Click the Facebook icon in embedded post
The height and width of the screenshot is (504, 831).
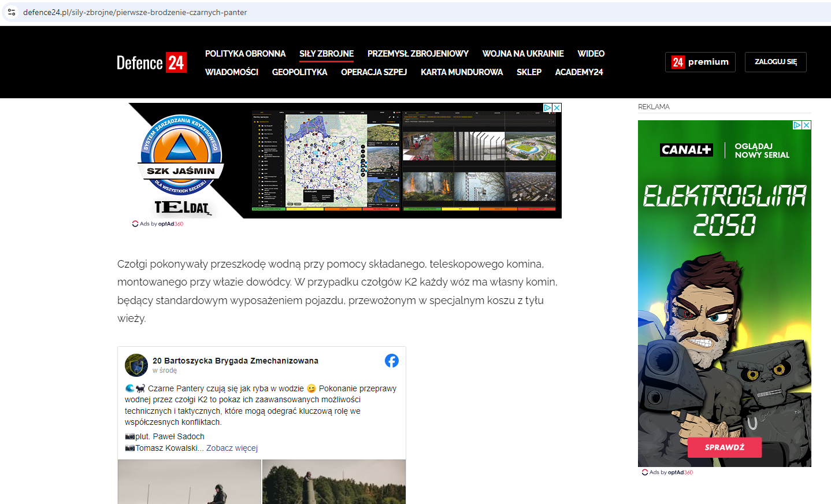point(392,361)
